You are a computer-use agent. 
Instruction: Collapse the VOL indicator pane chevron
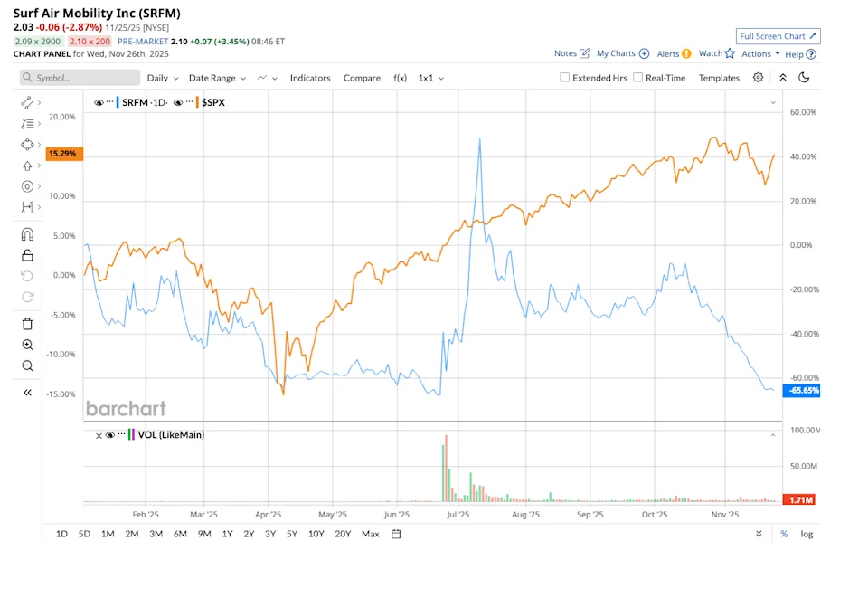(x=773, y=435)
